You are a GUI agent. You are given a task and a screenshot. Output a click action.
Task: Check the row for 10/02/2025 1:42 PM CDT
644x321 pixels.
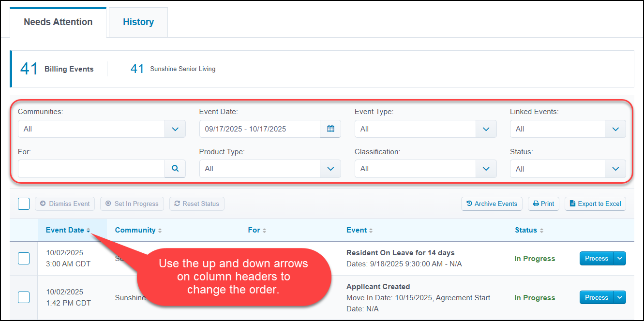(x=24, y=297)
